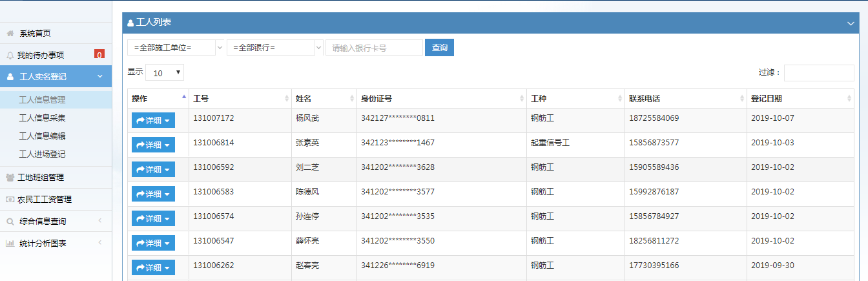This screenshot has height=281, width=868.
Task: Open the 显示 page size selector
Action: point(165,72)
